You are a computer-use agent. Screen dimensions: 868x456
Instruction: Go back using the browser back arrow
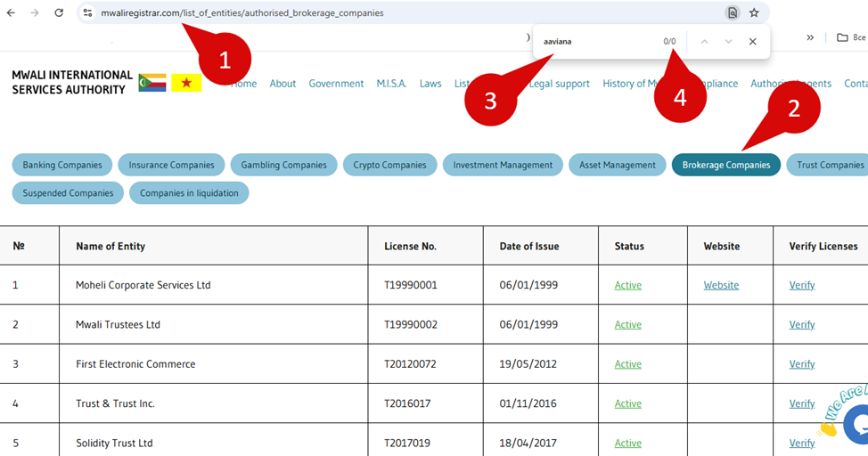pyautogui.click(x=11, y=12)
